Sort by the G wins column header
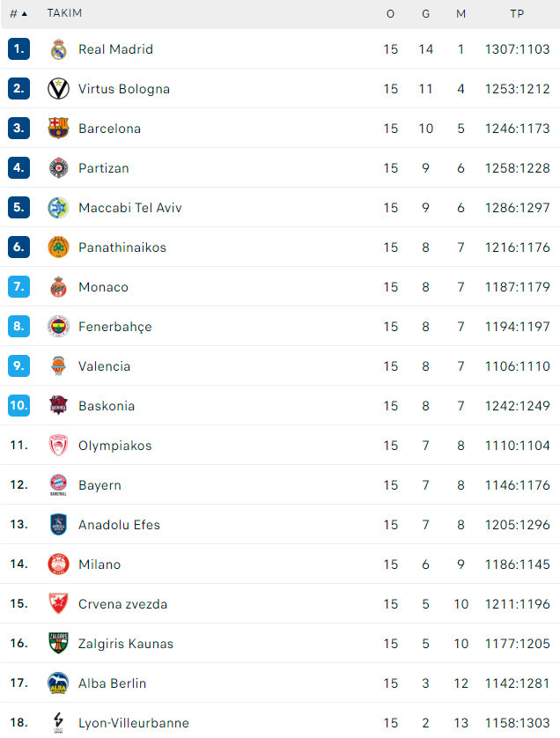Screen dimensions: 560x738 click(425, 14)
